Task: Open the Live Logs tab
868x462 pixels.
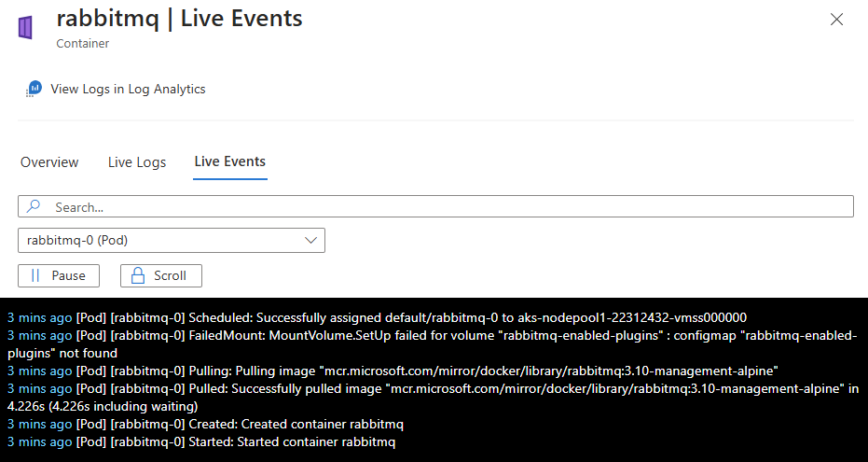Action: point(137,162)
